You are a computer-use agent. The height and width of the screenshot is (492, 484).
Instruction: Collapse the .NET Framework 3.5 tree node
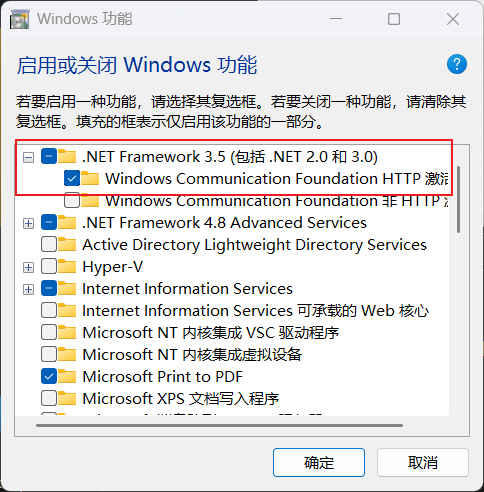(x=28, y=157)
